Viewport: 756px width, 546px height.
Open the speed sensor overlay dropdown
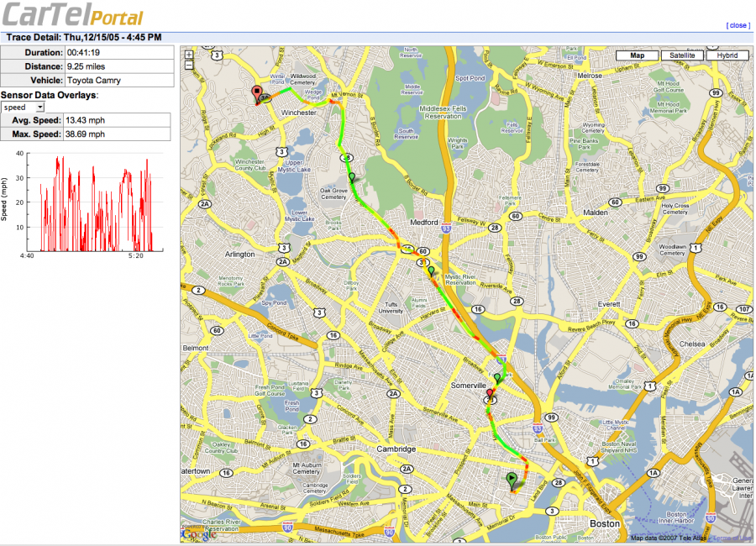(23, 107)
